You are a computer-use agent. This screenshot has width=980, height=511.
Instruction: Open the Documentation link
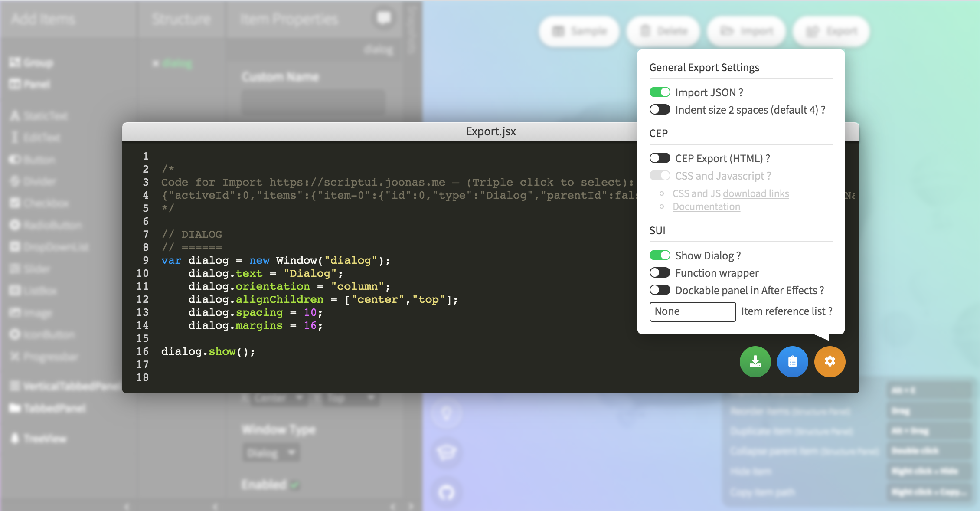click(x=706, y=206)
